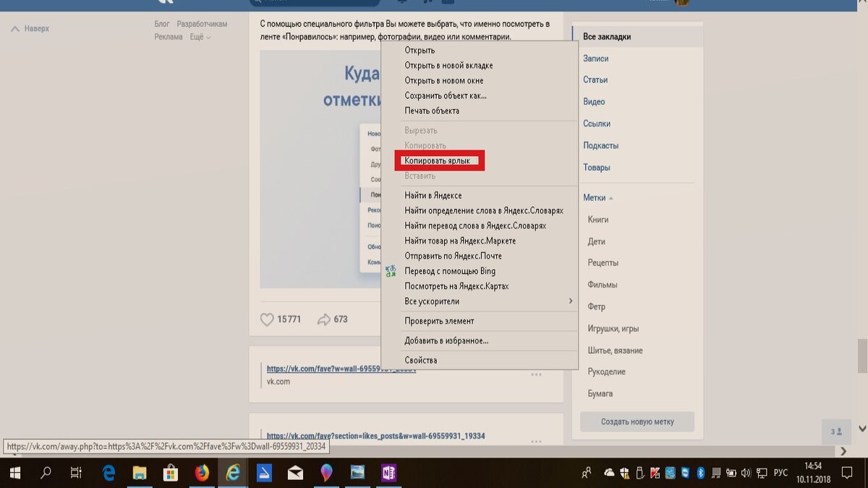
Task: Open Paint 3D from the taskbar
Action: click(x=326, y=473)
